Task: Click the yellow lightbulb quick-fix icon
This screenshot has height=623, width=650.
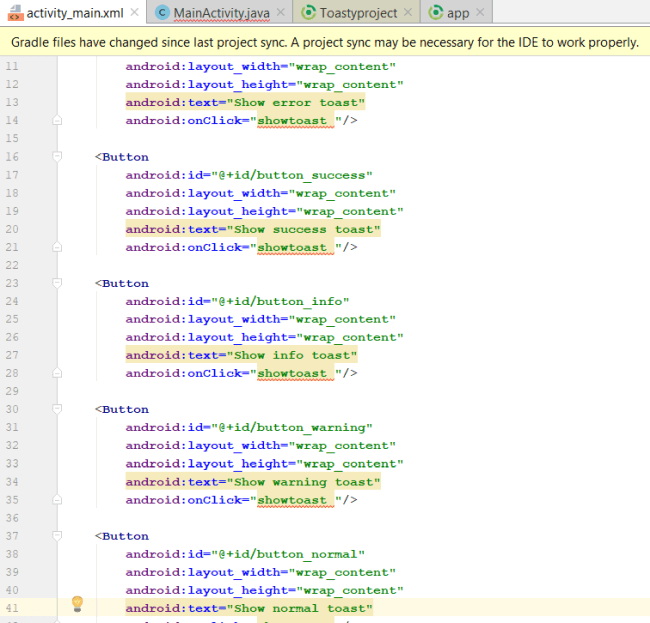Action: point(76,603)
